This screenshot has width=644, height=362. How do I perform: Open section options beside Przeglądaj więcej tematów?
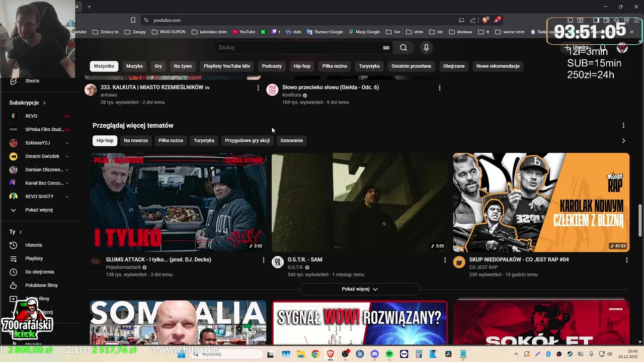point(623,125)
